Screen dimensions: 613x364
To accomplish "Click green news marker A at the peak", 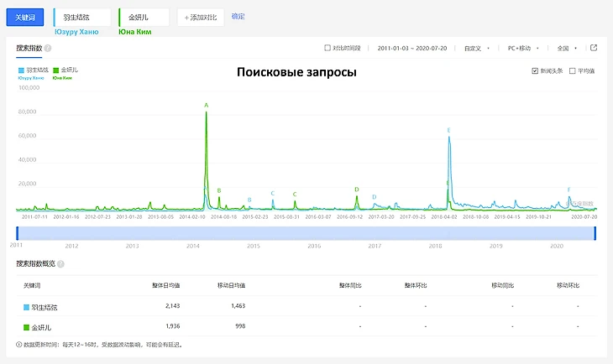I will coord(206,105).
